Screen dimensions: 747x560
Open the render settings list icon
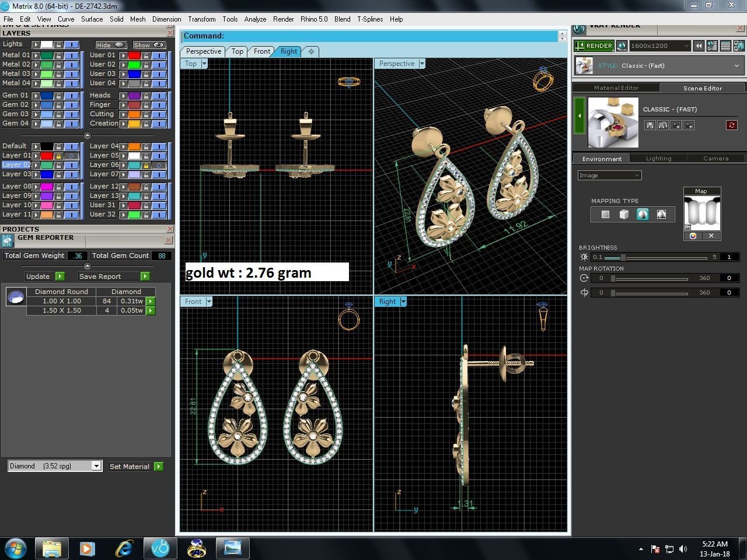(726, 45)
